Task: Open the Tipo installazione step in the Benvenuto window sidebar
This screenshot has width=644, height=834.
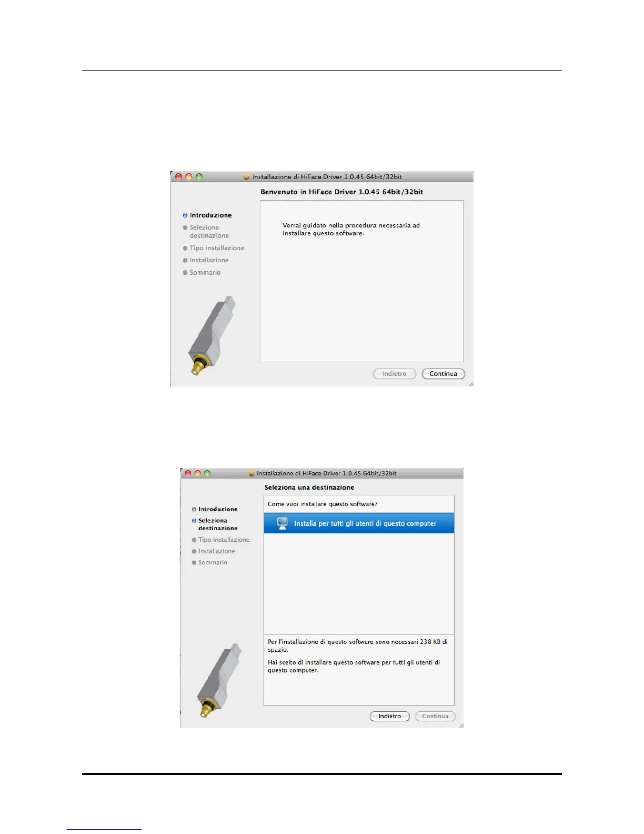Action: click(217, 248)
